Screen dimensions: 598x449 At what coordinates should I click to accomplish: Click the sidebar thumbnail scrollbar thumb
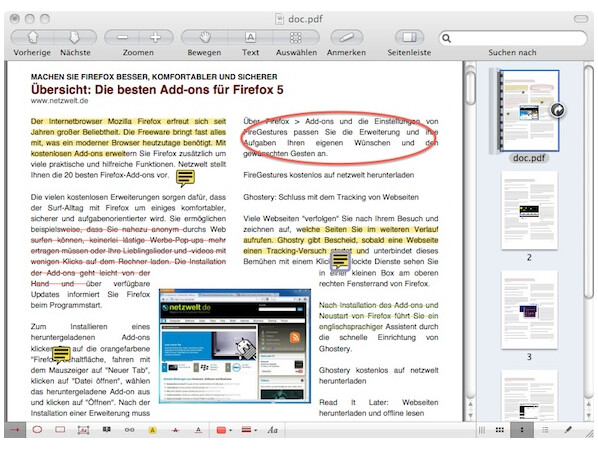point(589,182)
